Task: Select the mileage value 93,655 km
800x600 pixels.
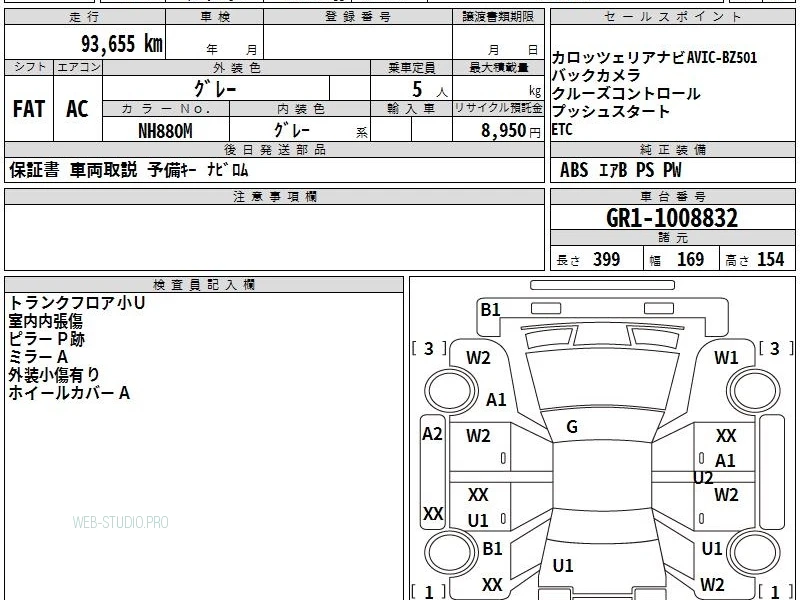Action: pyautogui.click(x=122, y=44)
